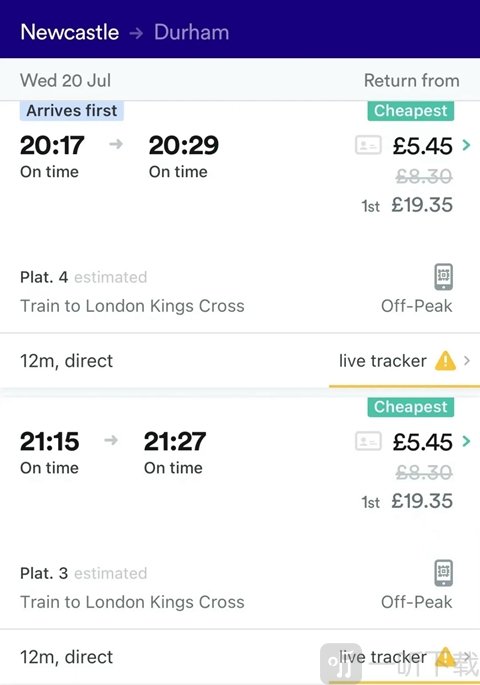Edit the Durham destination in header
Viewport: 480px width, 685px height.
[192, 32]
